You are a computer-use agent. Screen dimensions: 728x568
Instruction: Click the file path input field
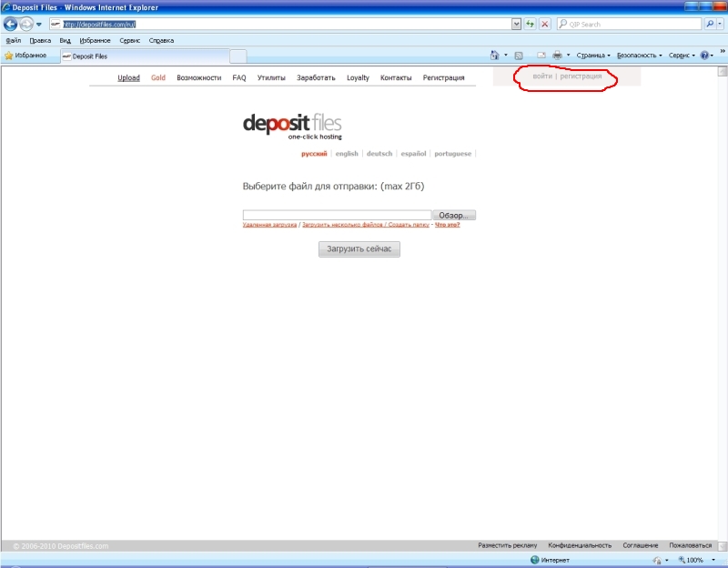click(x=337, y=215)
